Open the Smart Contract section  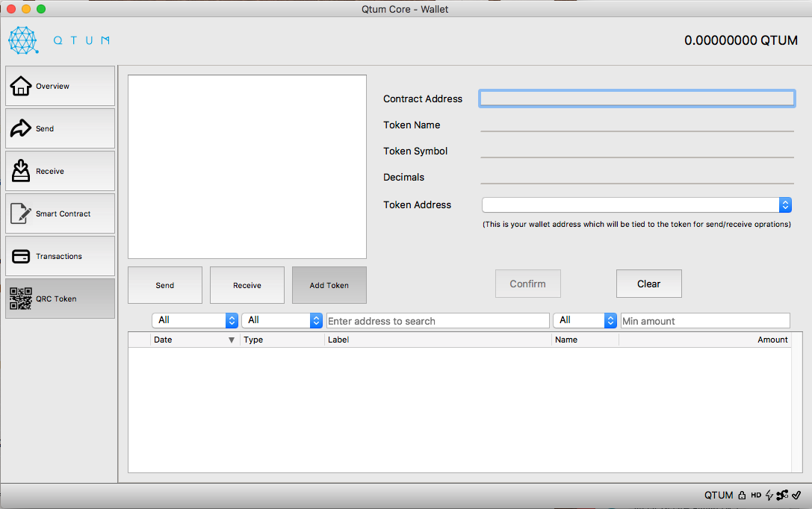click(x=60, y=213)
